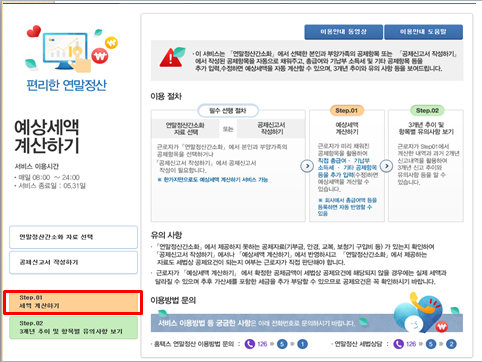
Task: Click the green Step.02 badge in 이용 절차
Action: tap(427, 110)
